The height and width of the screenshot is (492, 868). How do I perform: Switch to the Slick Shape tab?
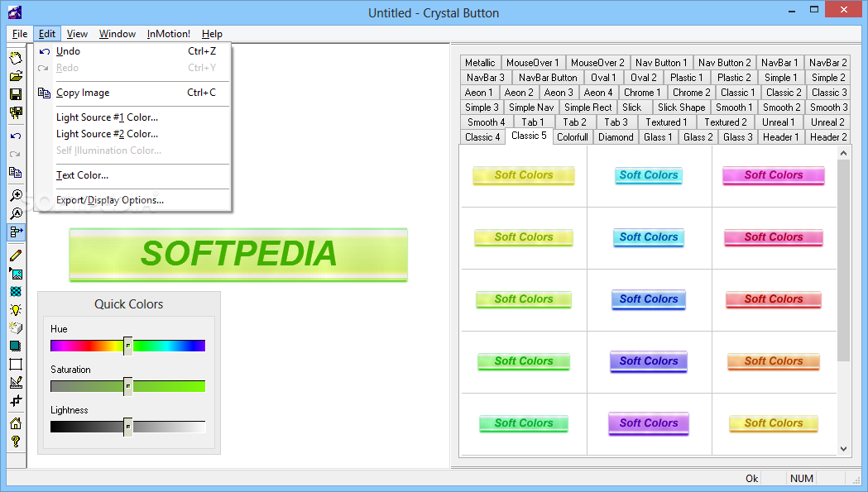(x=682, y=107)
